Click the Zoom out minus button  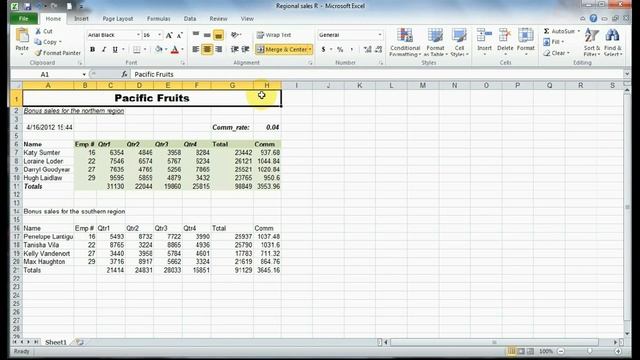(561, 351)
